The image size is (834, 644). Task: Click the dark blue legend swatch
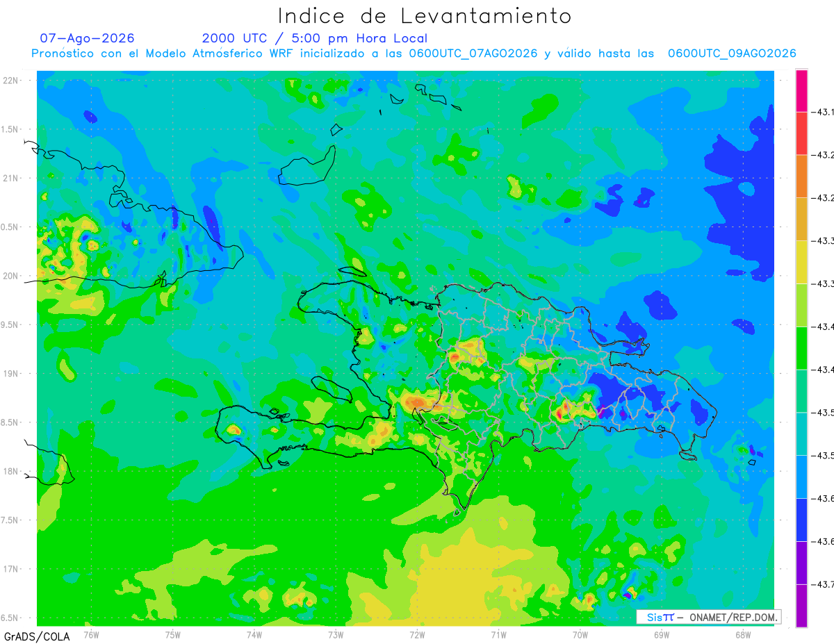coord(801,520)
